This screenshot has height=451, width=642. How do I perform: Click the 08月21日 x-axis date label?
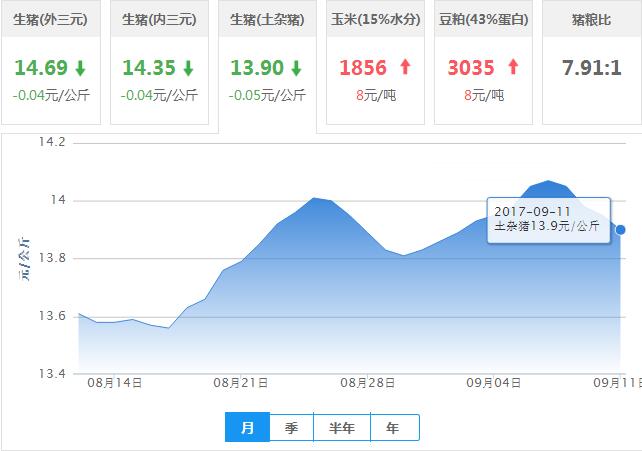(x=240, y=383)
